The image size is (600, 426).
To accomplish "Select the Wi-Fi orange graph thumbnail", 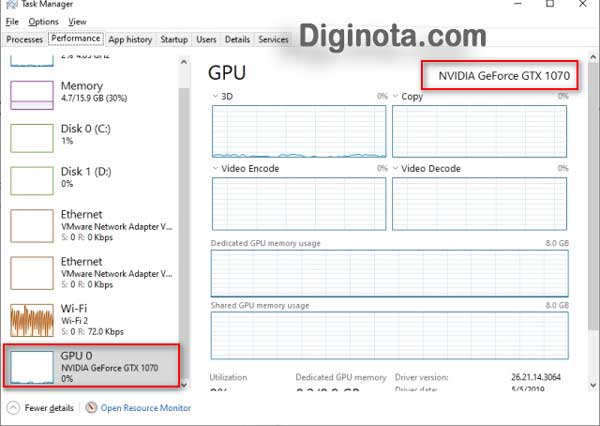I will [32, 320].
